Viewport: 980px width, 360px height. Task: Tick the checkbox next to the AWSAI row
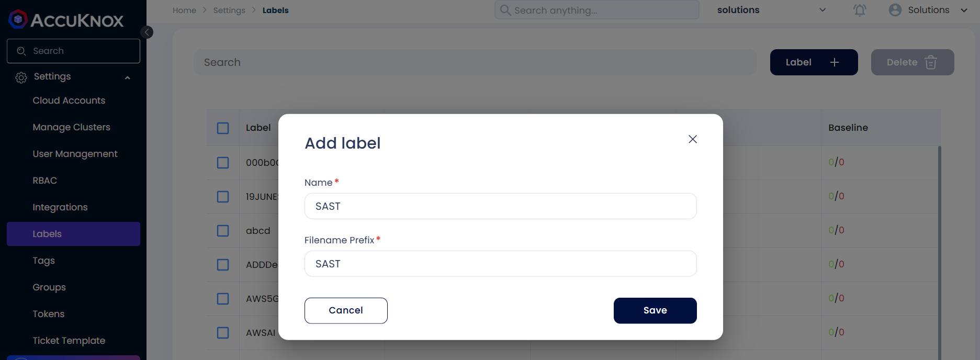click(223, 333)
